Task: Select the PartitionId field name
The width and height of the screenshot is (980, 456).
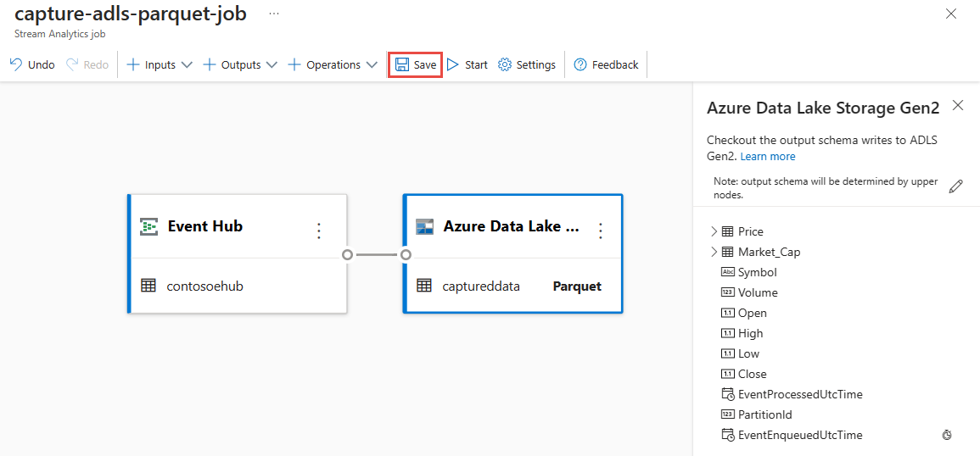Action: [x=765, y=414]
